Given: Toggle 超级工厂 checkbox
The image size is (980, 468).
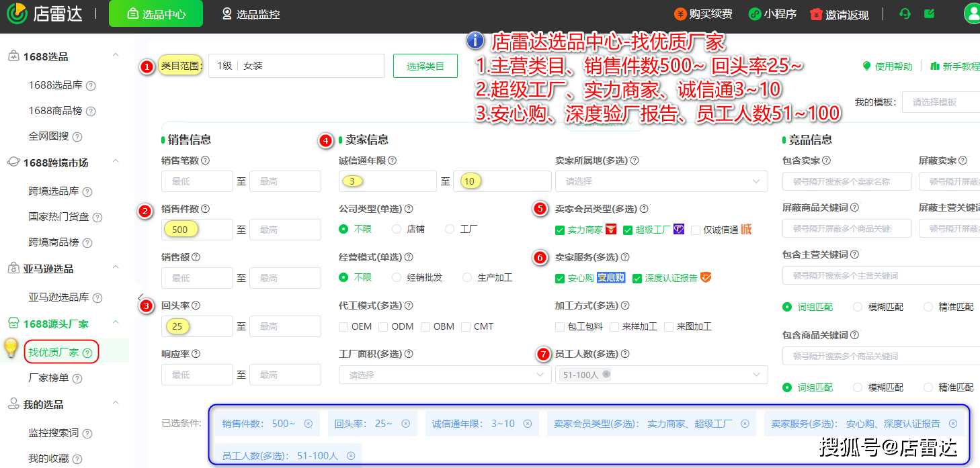Looking at the screenshot, I should pyautogui.click(x=628, y=230).
